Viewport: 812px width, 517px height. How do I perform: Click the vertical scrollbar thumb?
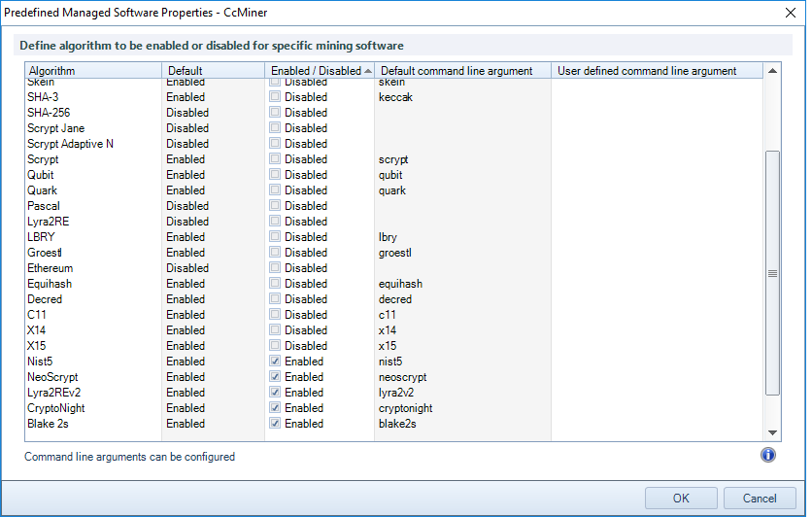(772, 273)
